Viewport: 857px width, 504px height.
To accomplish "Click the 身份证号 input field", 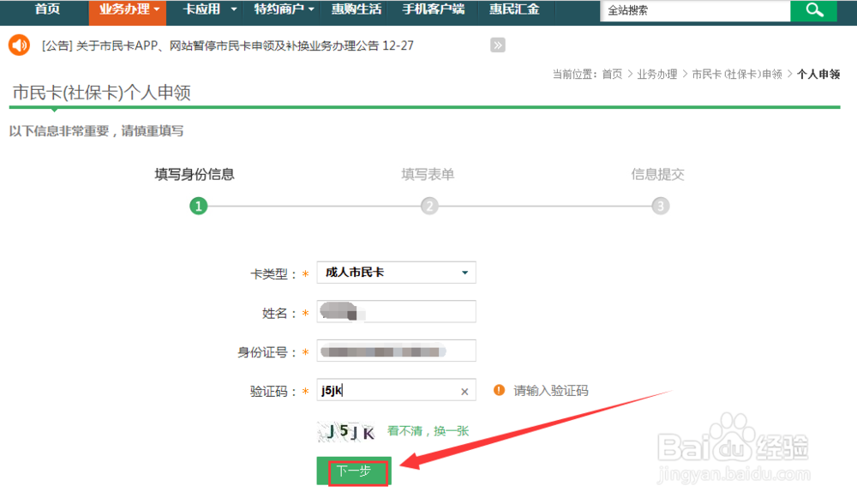I will (396, 351).
